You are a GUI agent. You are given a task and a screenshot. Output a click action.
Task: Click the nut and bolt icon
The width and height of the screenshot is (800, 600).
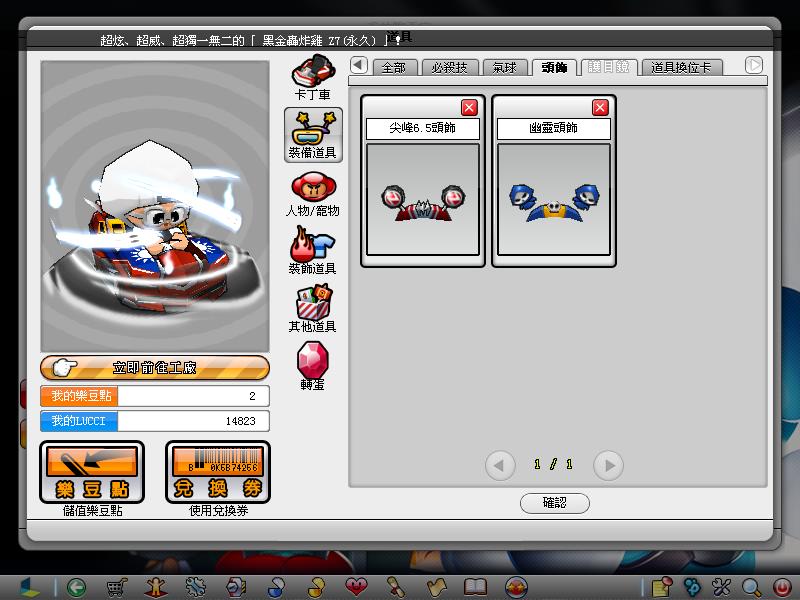point(236,587)
